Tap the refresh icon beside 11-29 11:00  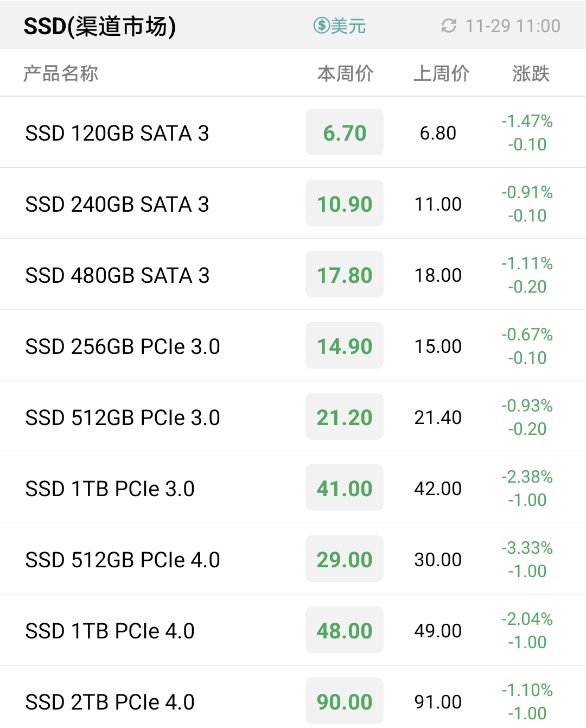(x=449, y=26)
